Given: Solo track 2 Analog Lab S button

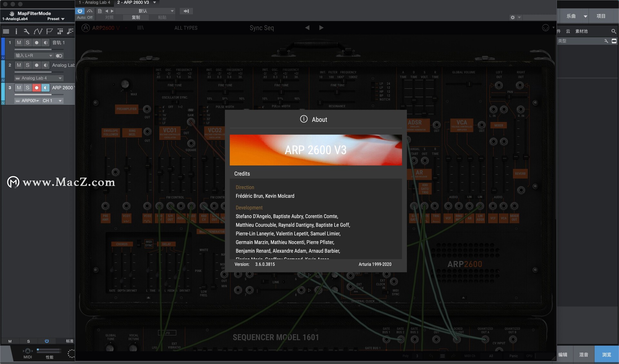Looking at the screenshot, I should (27, 64).
